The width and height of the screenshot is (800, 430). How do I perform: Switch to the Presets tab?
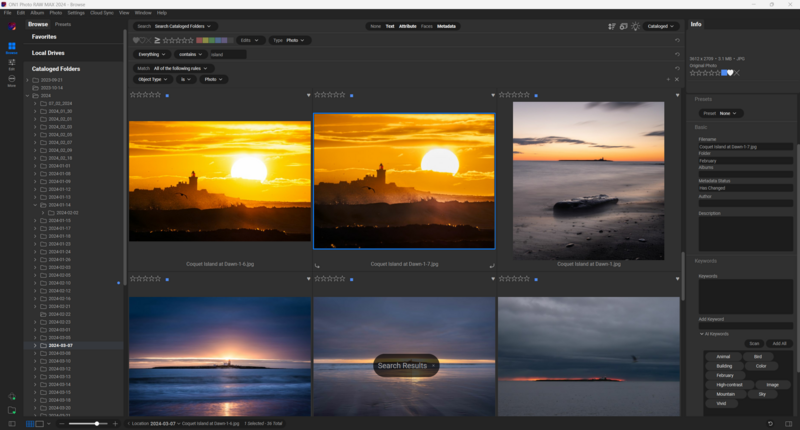pyautogui.click(x=63, y=24)
